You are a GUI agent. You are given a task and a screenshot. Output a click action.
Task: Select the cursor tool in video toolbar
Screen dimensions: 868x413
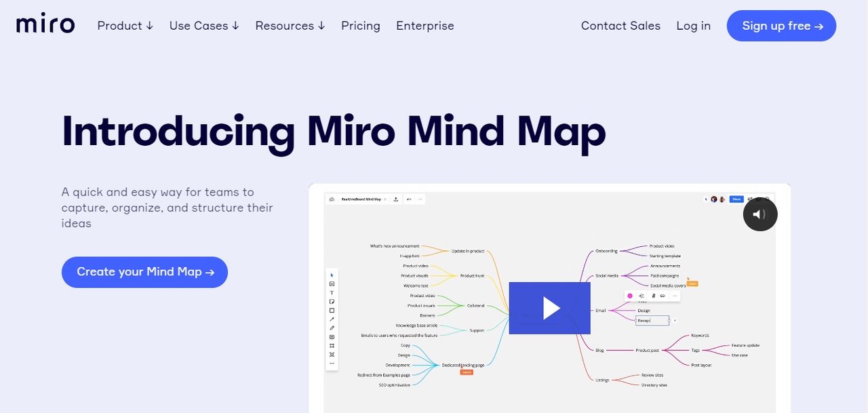332,275
